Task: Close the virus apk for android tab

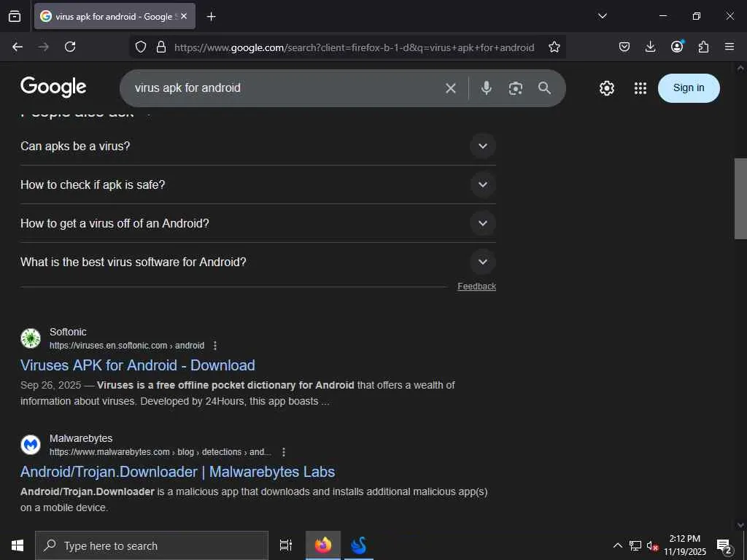Action: click(184, 16)
